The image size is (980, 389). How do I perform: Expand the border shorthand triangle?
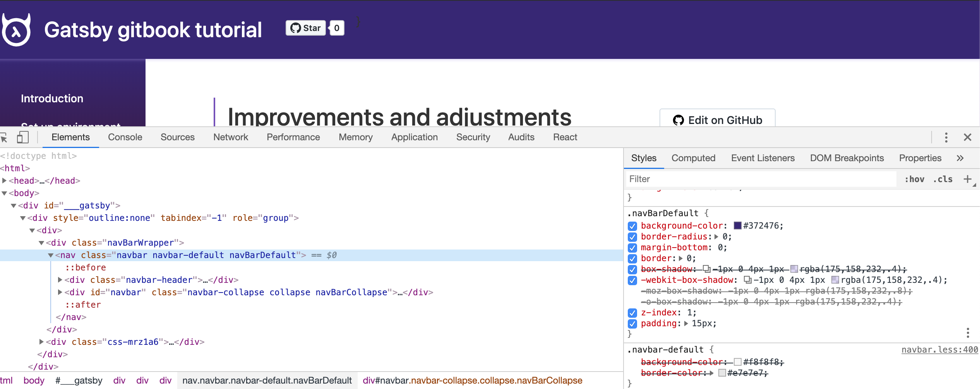681,258
